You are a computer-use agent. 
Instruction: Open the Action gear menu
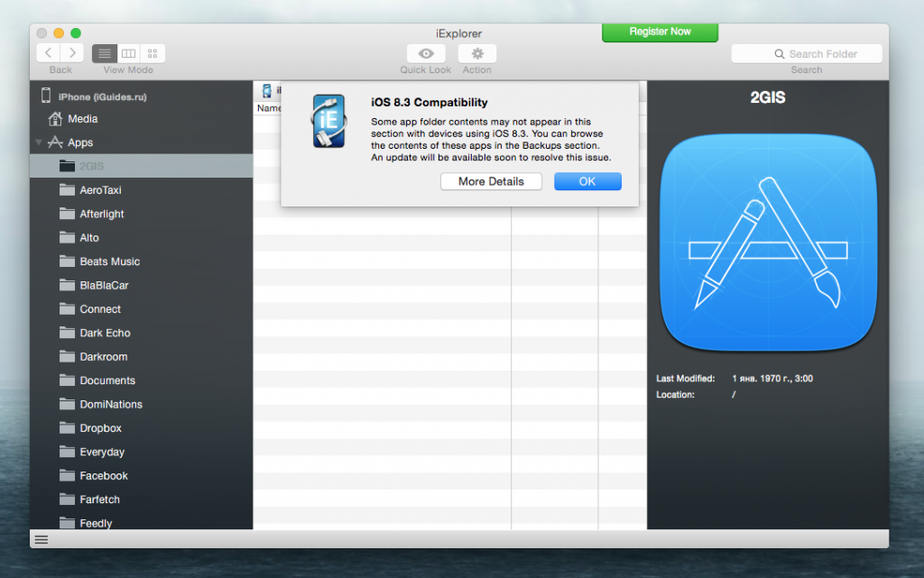pyautogui.click(x=476, y=53)
